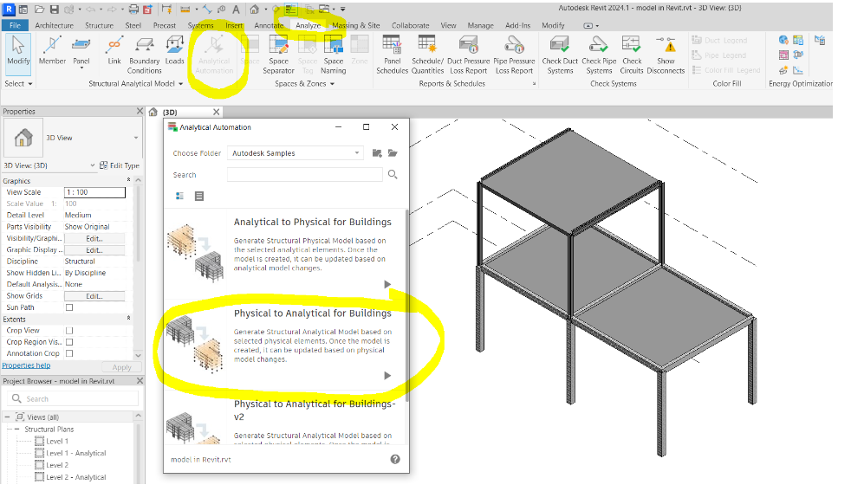Open the Space Naming tool
Viewport: 864px width, 504px height.
(334, 55)
